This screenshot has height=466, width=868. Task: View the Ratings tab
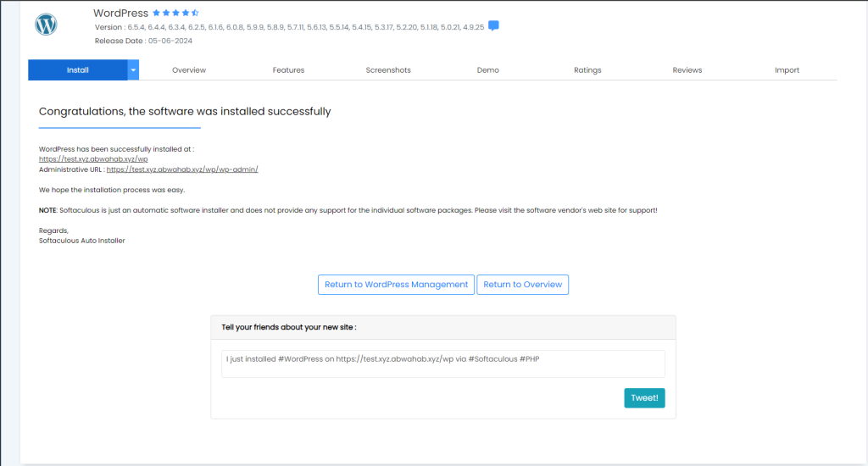coord(587,70)
